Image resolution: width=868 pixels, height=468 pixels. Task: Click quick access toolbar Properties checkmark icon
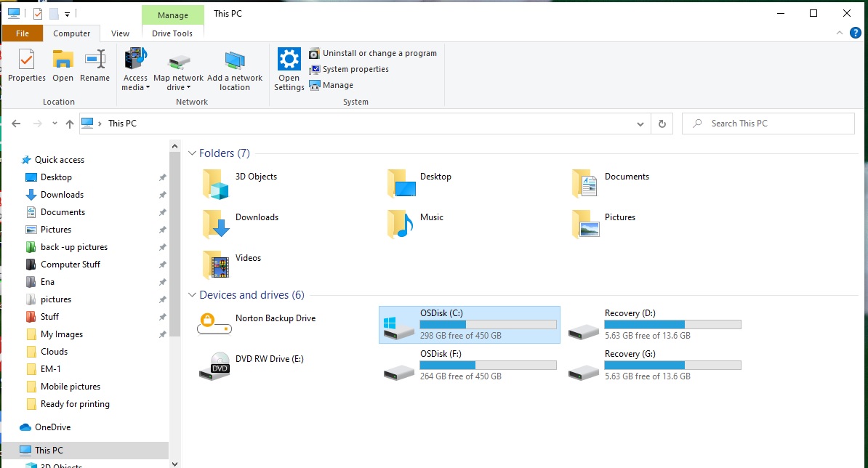click(x=38, y=14)
